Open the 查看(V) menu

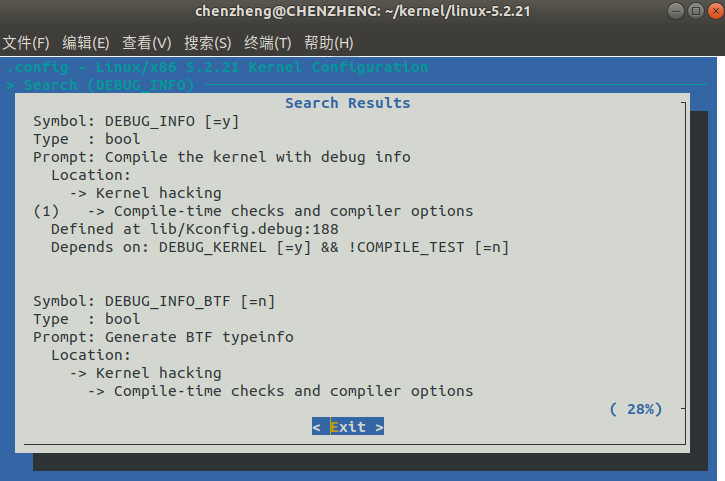click(147, 43)
